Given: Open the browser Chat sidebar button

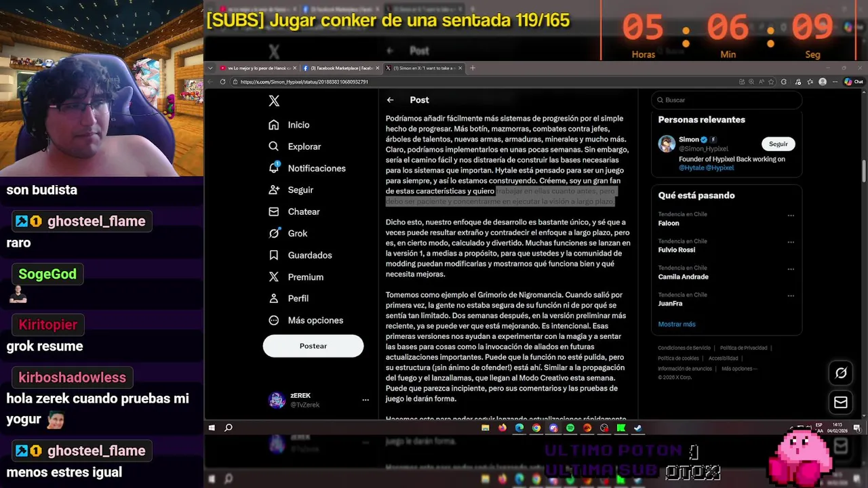Looking at the screenshot, I should point(854,82).
